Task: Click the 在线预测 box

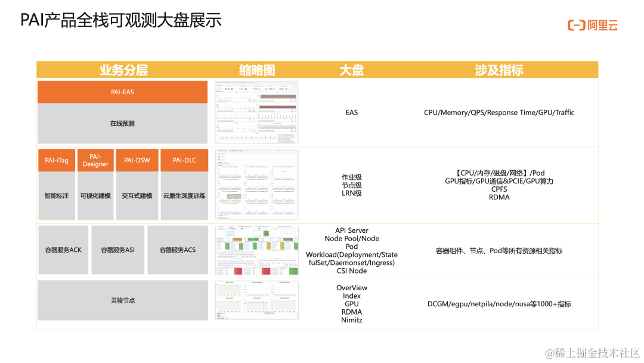Action: point(122,124)
